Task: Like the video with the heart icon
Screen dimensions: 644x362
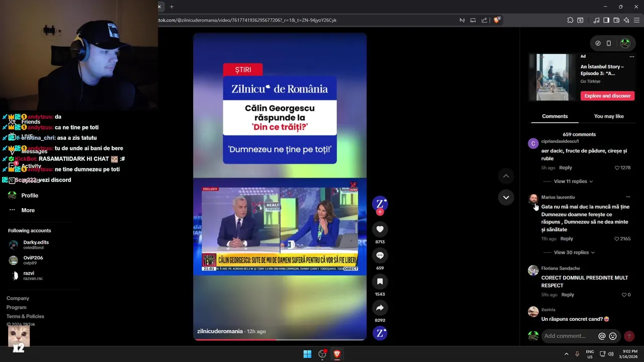Action: (x=380, y=229)
